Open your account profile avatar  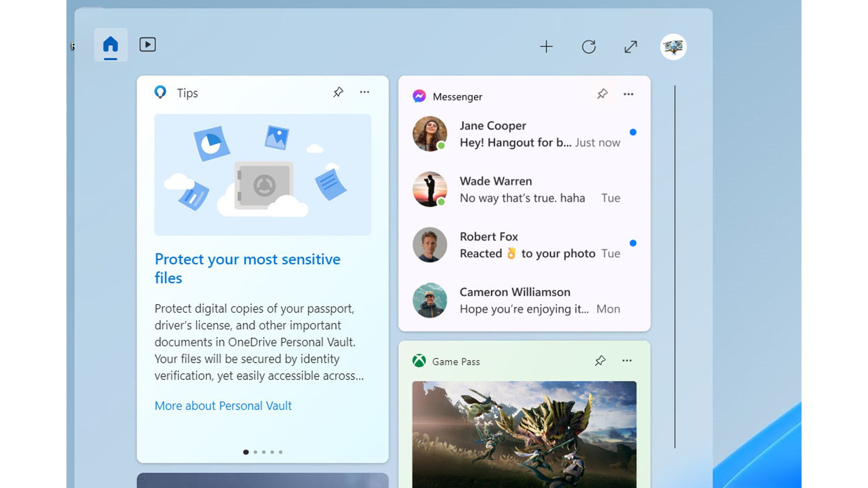click(x=673, y=47)
